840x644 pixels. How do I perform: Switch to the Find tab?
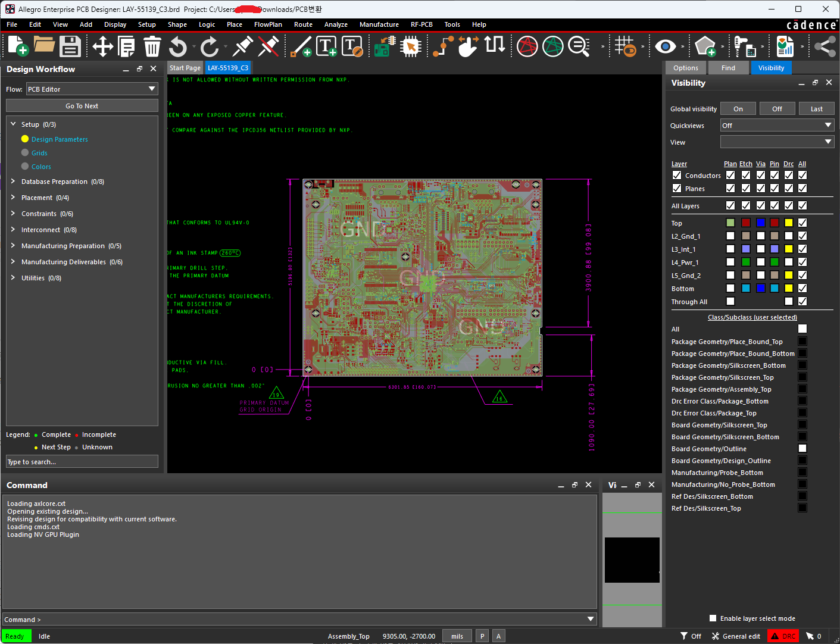coord(728,68)
